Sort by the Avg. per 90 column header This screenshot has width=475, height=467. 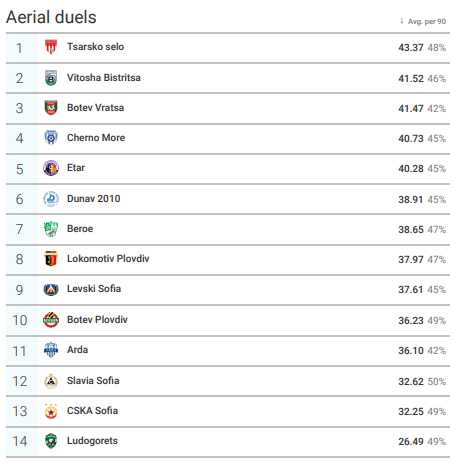tap(427, 22)
